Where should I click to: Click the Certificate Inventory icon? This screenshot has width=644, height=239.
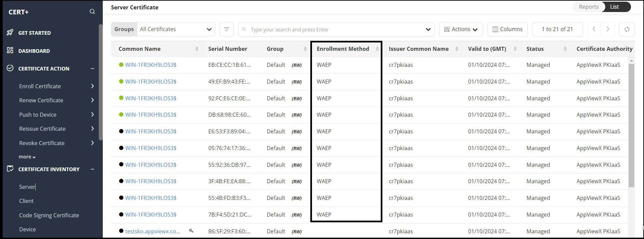pyautogui.click(x=10, y=168)
